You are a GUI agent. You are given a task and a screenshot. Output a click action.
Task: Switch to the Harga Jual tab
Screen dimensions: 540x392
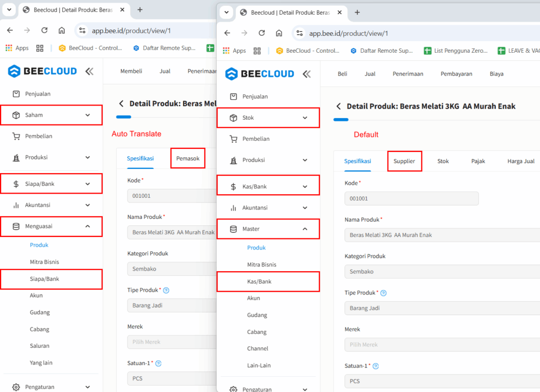520,161
